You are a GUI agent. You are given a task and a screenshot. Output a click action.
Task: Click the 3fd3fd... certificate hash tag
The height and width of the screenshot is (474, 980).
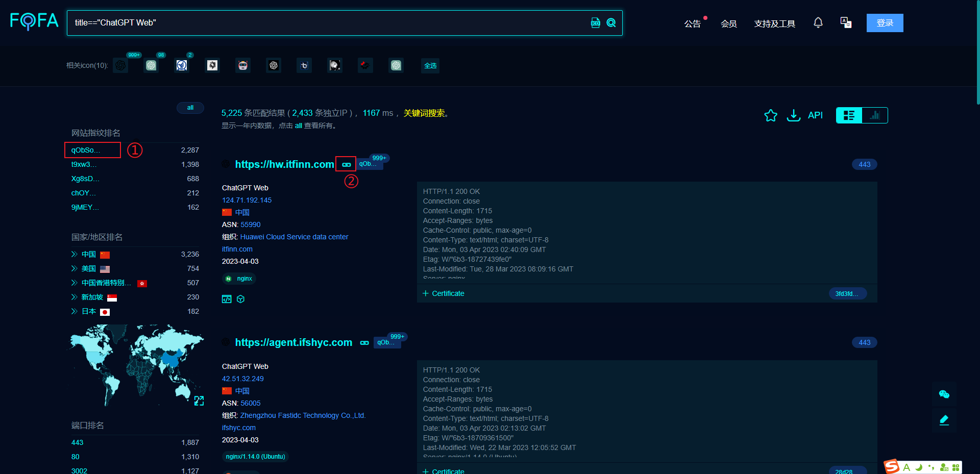847,293
